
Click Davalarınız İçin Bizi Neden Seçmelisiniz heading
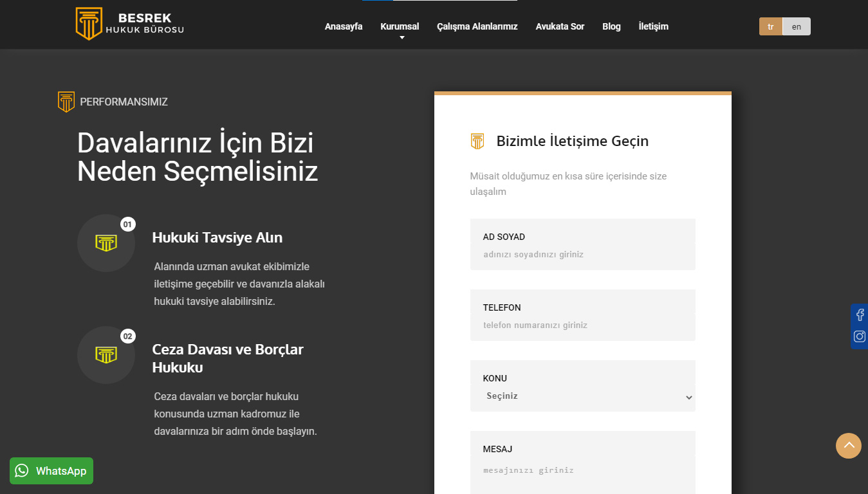[198, 157]
